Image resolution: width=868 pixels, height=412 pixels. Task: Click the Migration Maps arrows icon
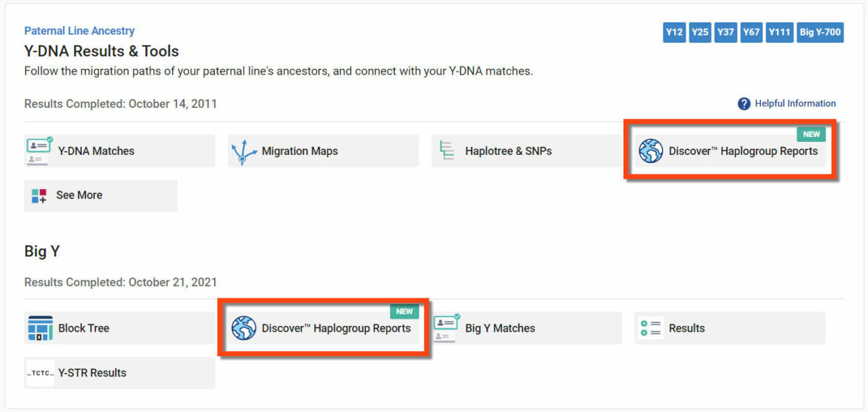244,151
